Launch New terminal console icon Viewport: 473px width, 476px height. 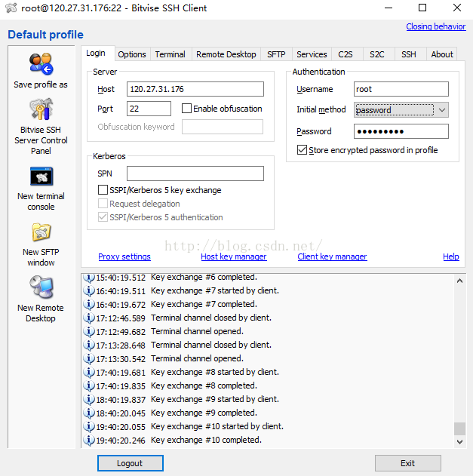[41, 176]
